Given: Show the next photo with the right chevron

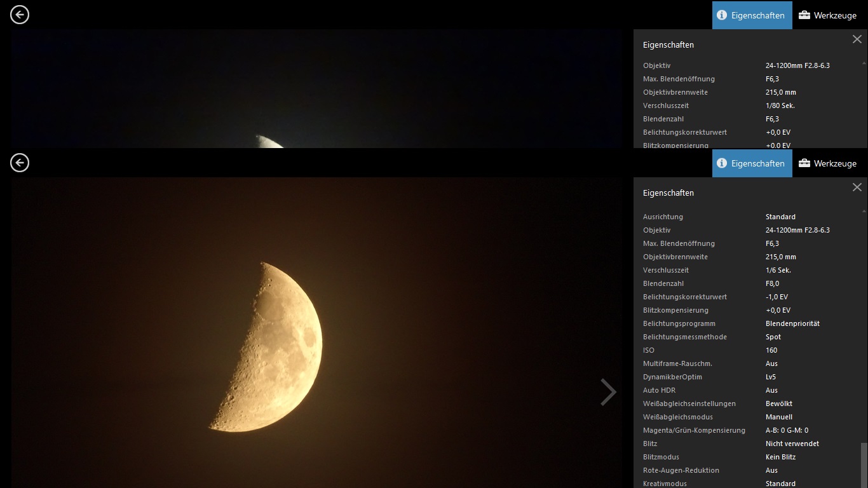Looking at the screenshot, I should pyautogui.click(x=608, y=392).
